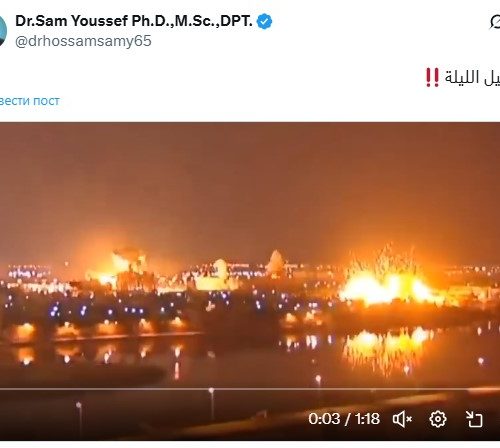Click the 0:03 elapsed time readout
The image size is (500, 448).
(324, 419)
